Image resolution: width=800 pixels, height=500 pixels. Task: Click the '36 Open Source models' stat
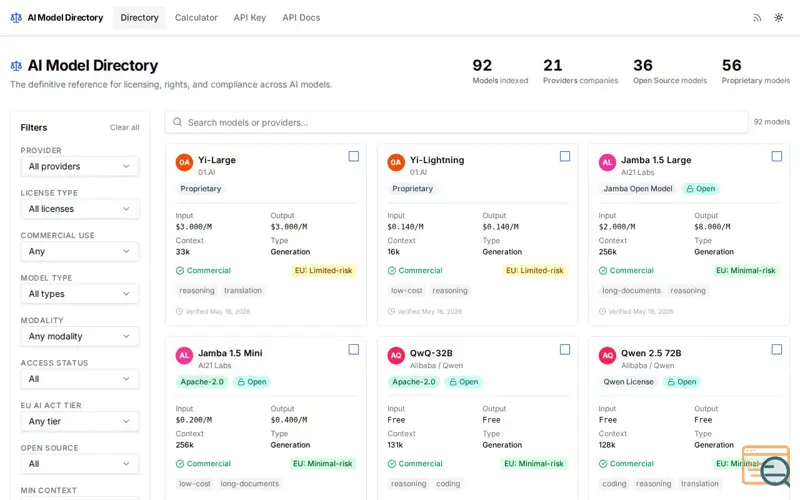click(670, 71)
